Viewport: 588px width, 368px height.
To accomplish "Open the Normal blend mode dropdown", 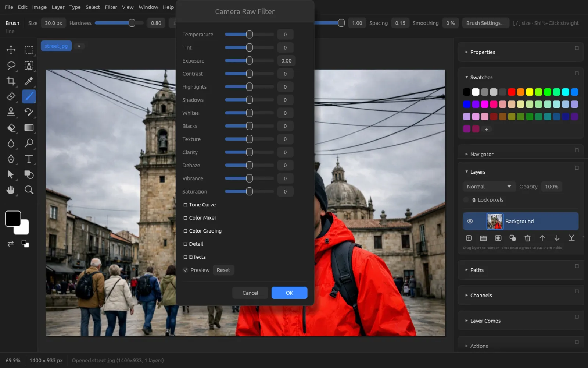I will 489,187.
